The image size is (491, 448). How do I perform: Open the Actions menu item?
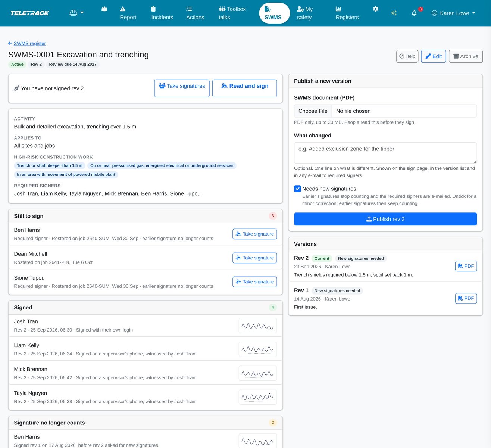(195, 13)
